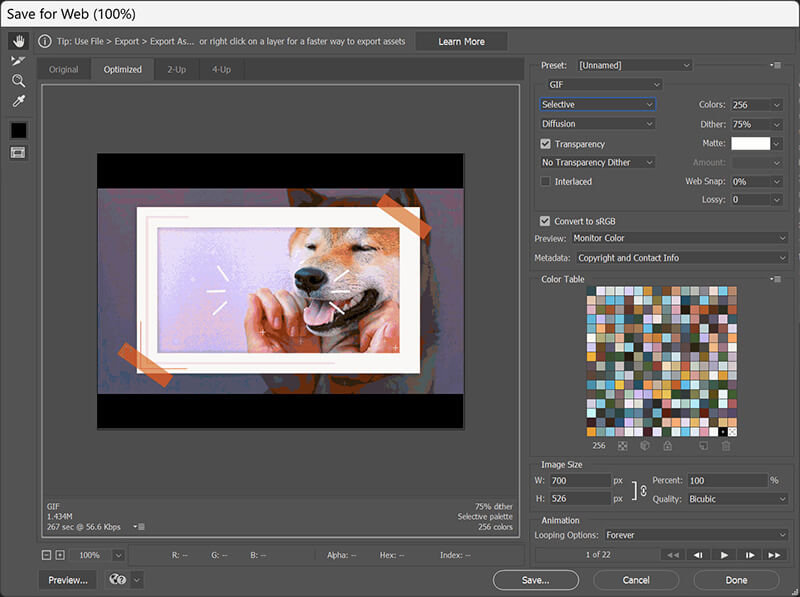The height and width of the screenshot is (597, 800).
Task: Click the Learn More button
Action: tap(461, 41)
